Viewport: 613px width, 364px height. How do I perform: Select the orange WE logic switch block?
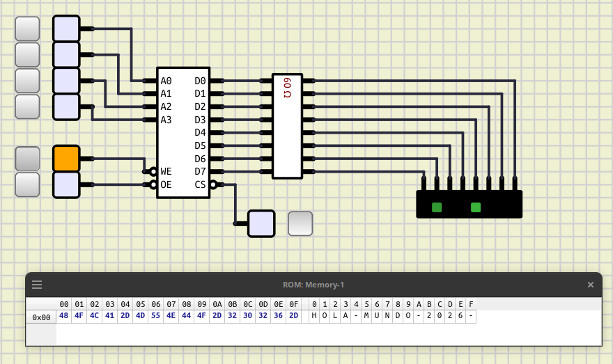(x=66, y=159)
